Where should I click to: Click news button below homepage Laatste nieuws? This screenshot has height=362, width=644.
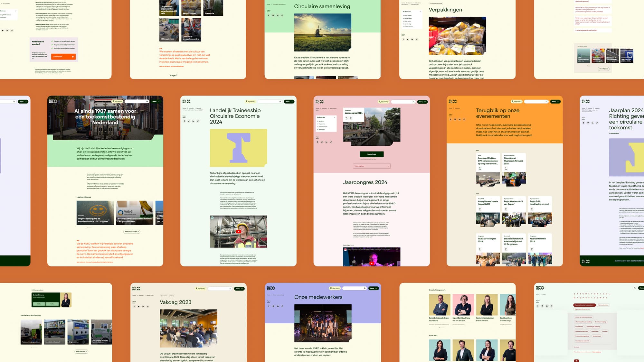132,232
